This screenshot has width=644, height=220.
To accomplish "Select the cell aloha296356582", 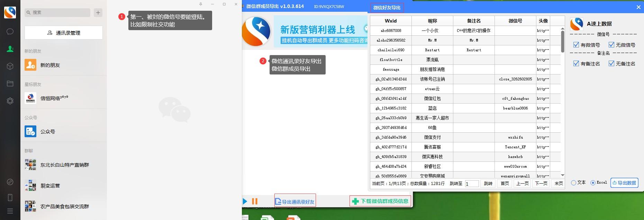I will [391, 40].
